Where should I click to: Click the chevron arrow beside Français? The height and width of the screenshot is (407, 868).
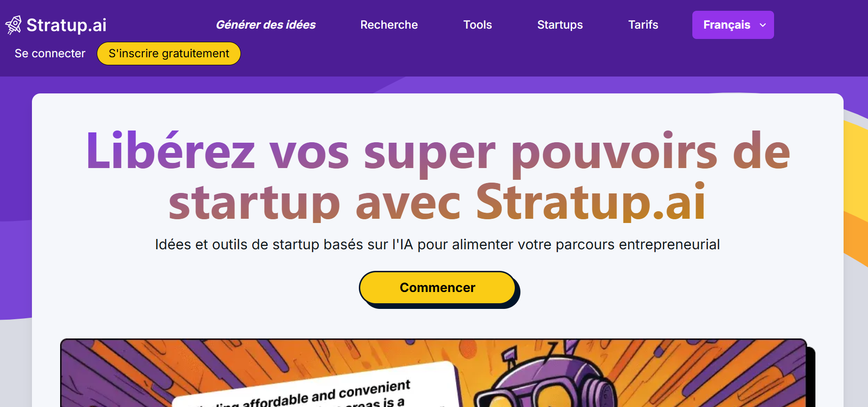[763, 25]
